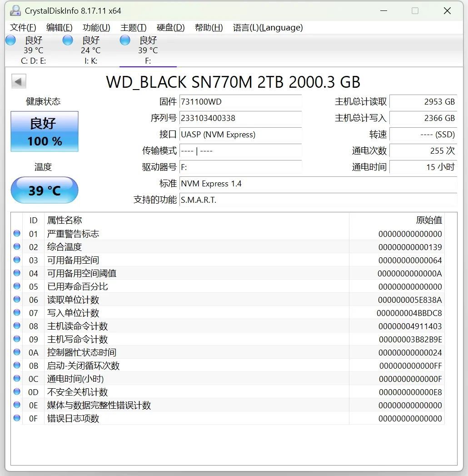
Task: Click status dot for attribute 0A 控制器忙状态时间
Action: [17, 352]
